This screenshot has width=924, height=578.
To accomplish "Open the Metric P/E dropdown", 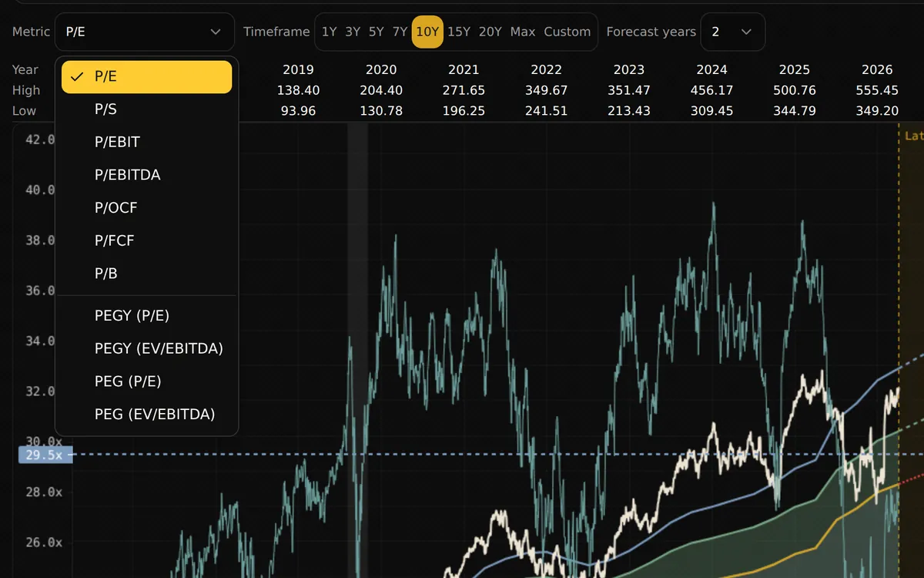I will [145, 32].
